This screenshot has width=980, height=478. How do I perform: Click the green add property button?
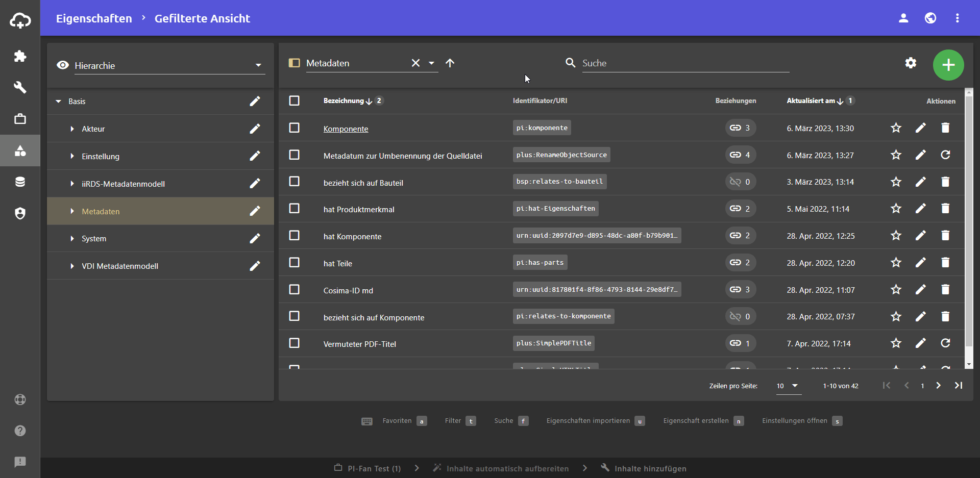coord(948,65)
